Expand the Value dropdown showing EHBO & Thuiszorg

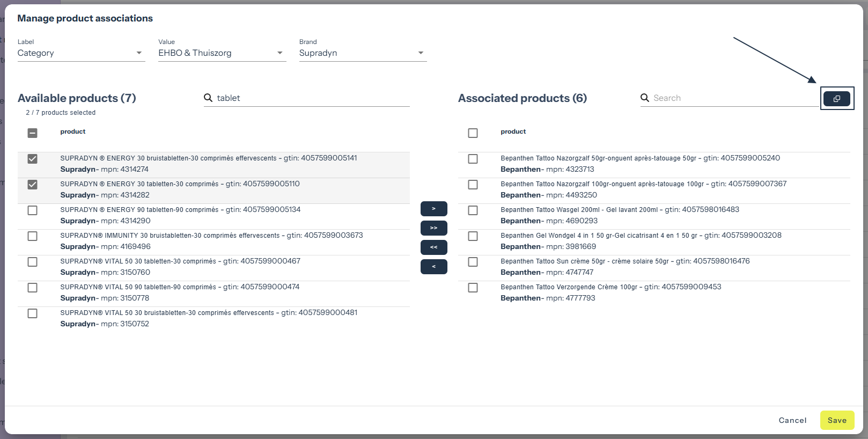click(x=222, y=53)
